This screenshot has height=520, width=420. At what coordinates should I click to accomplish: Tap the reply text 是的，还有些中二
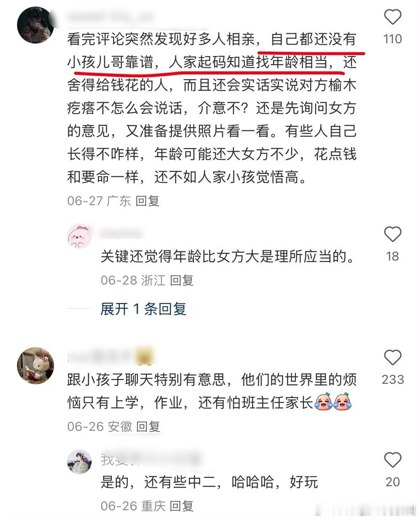[209, 482]
